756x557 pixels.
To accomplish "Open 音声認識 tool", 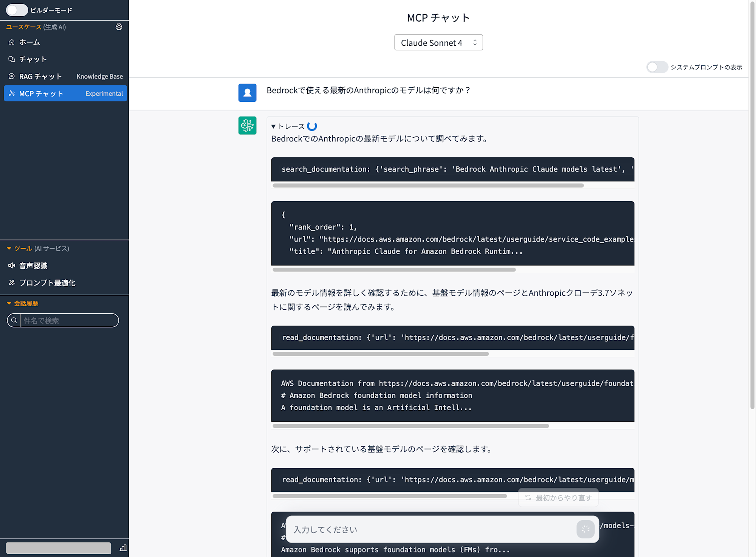I will [65, 265].
